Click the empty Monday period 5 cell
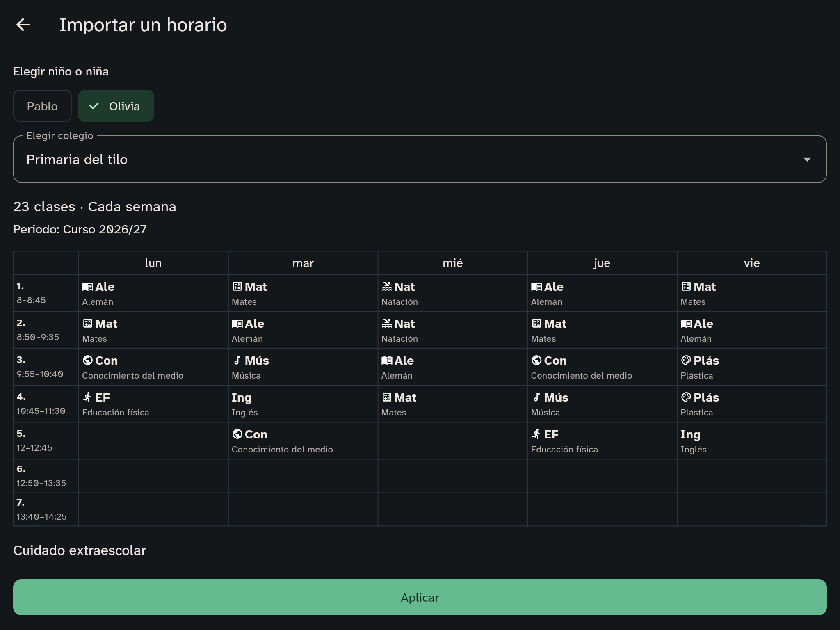Image resolution: width=840 pixels, height=630 pixels. (153, 441)
